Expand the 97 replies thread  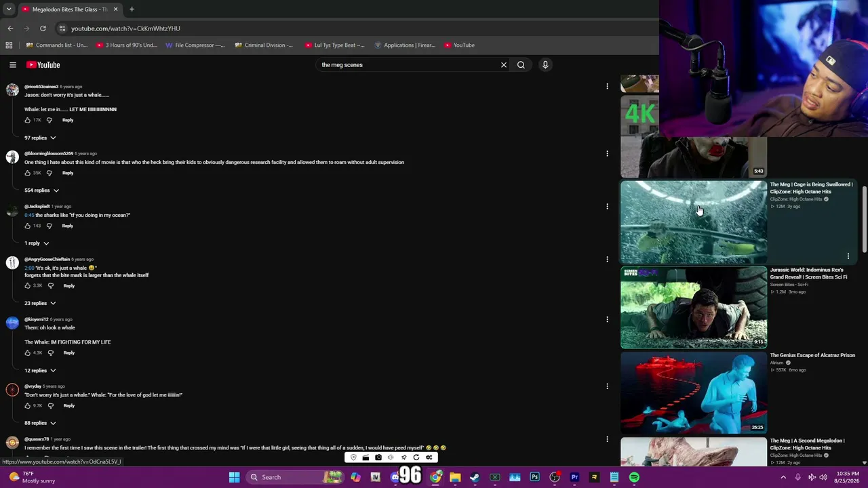[40, 138]
